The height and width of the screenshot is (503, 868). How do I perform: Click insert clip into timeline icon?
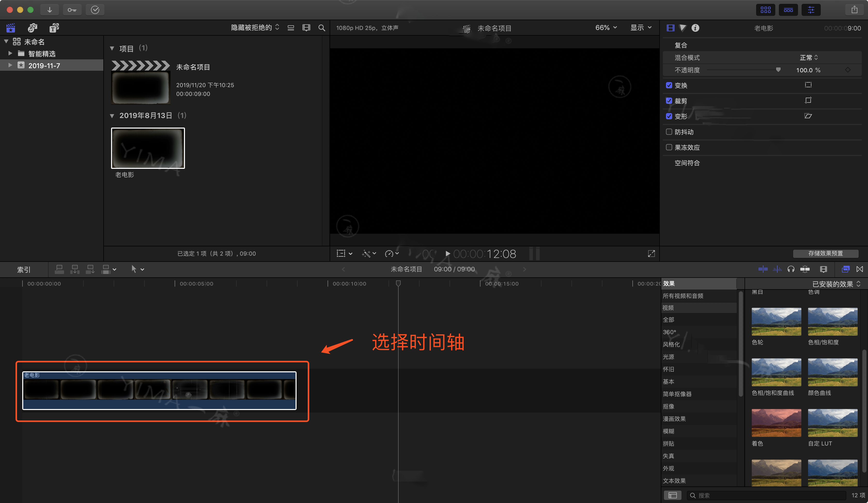pyautogui.click(x=75, y=269)
